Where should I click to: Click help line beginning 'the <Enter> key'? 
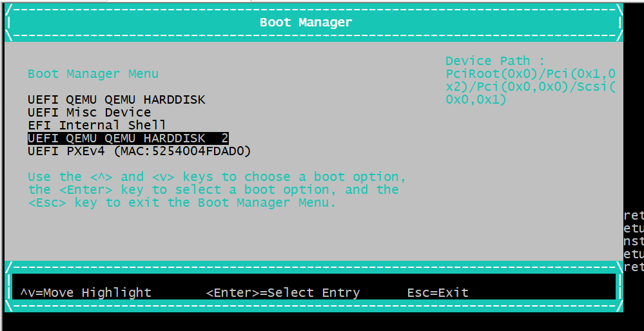pos(213,190)
